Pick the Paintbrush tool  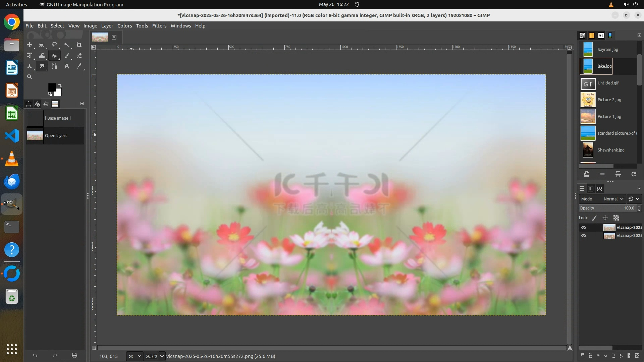tap(67, 56)
